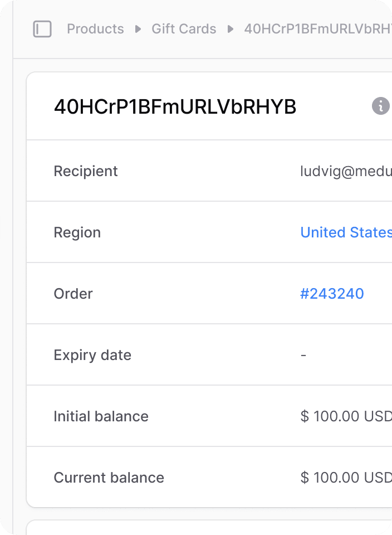The image size is (392, 535).
Task: Navigate to Gift Cards via breadcrumb
Action: 184,29
